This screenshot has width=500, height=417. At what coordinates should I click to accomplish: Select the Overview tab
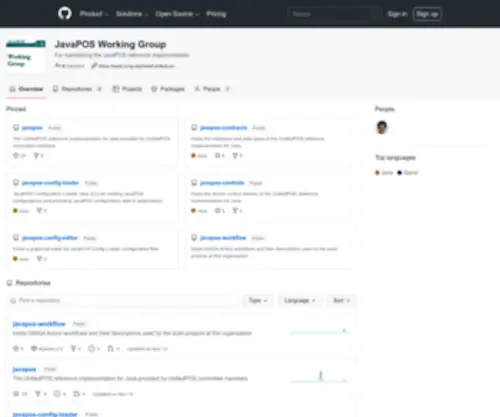point(26,89)
